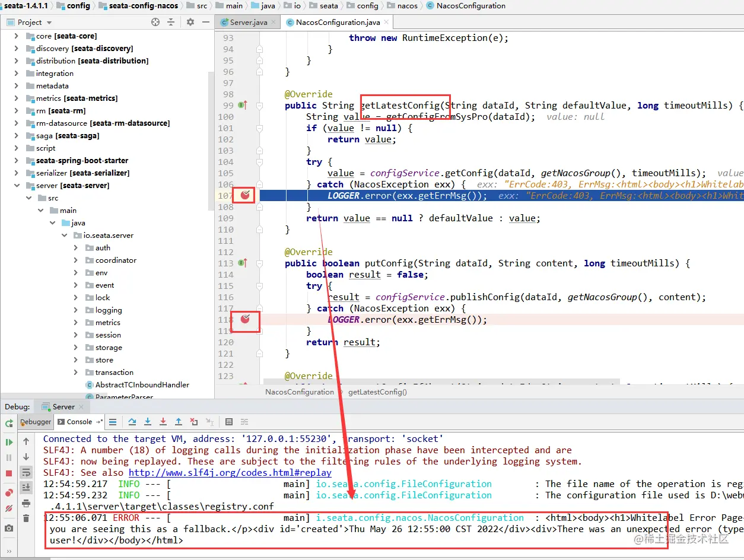This screenshot has height=560, width=744.
Task: Step into the method call
Action: coord(148,422)
